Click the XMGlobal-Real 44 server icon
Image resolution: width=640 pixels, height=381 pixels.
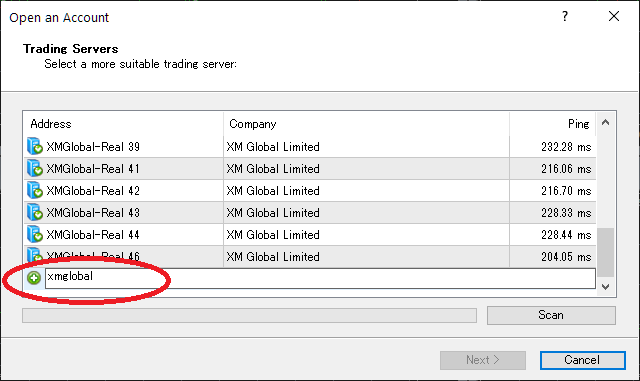pyautogui.click(x=35, y=234)
